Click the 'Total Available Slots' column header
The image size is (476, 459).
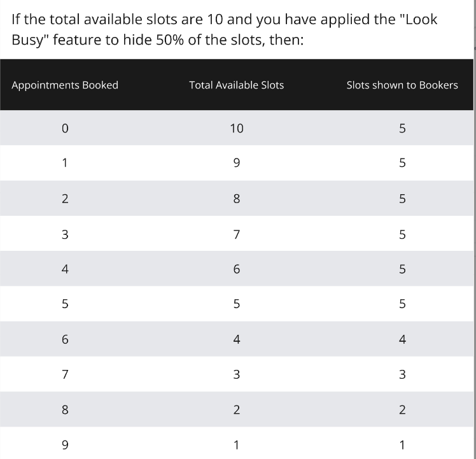[236, 85]
